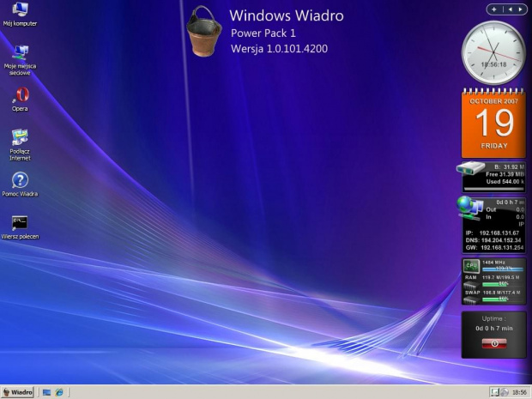This screenshot has width=532, height=399.
Task: Click the CPU chip icon in monitor gadget
Action: (471, 266)
